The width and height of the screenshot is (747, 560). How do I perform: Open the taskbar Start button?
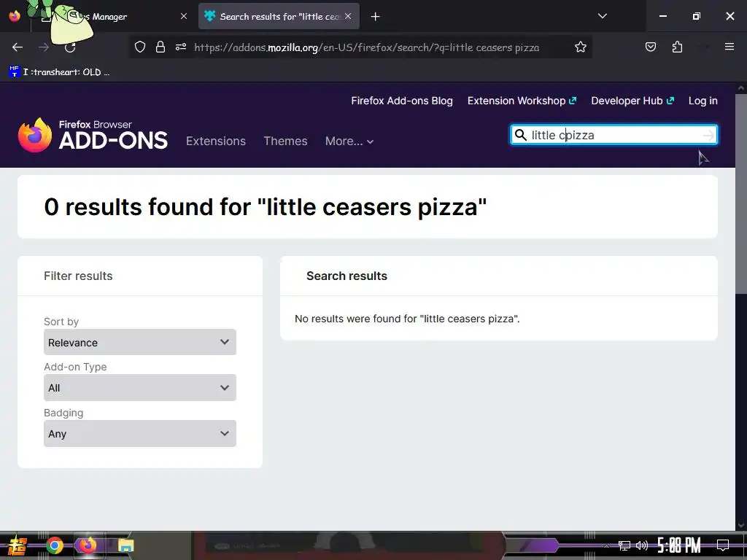pyautogui.click(x=18, y=545)
